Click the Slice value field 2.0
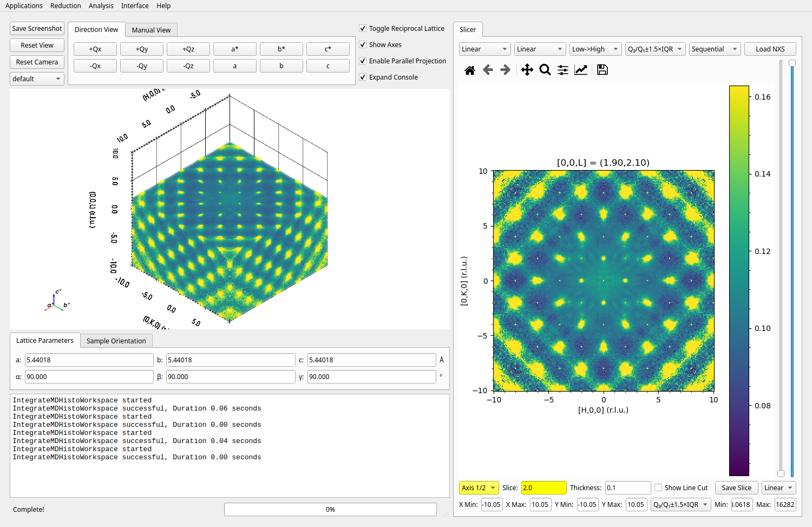 pos(543,487)
